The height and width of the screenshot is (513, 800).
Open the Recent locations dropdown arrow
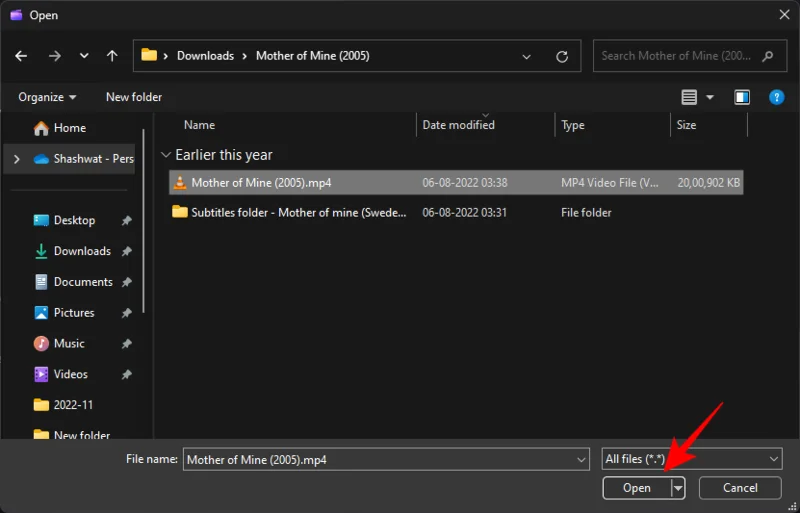(84, 56)
